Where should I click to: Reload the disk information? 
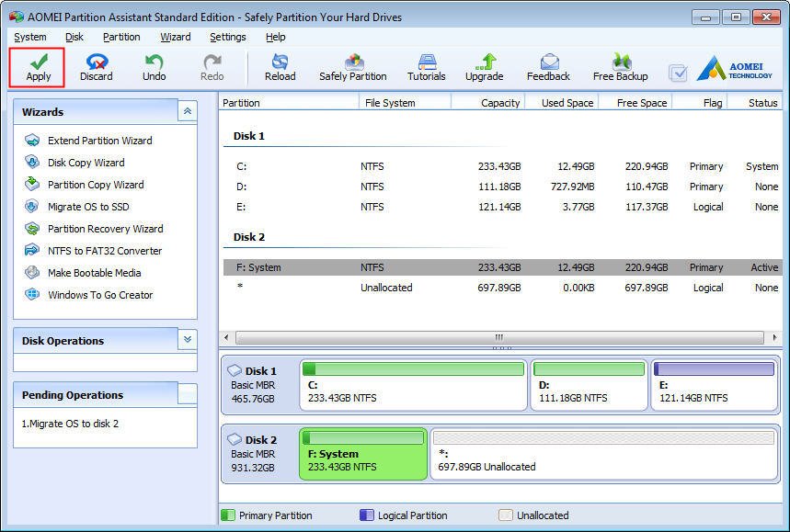281,67
